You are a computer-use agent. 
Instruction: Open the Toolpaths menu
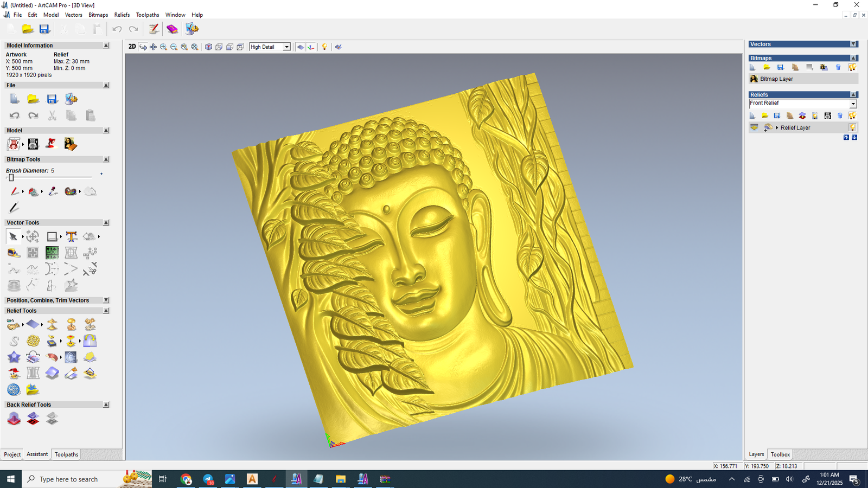click(147, 15)
